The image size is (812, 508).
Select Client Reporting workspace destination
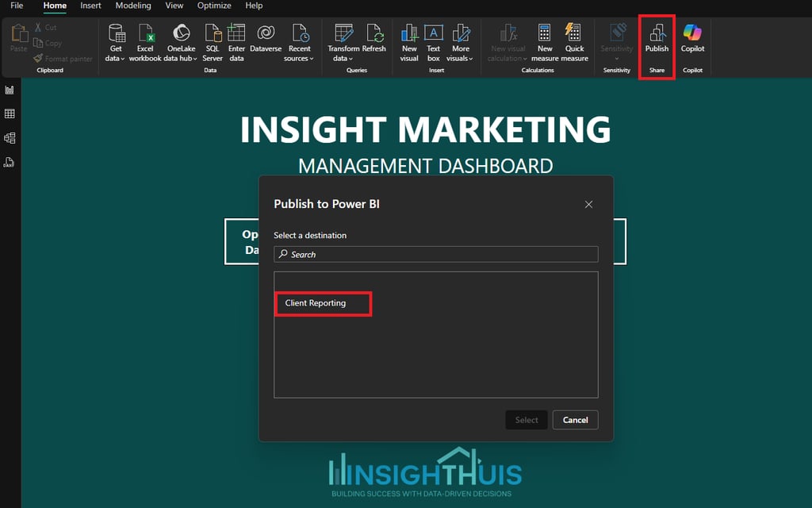coord(316,302)
